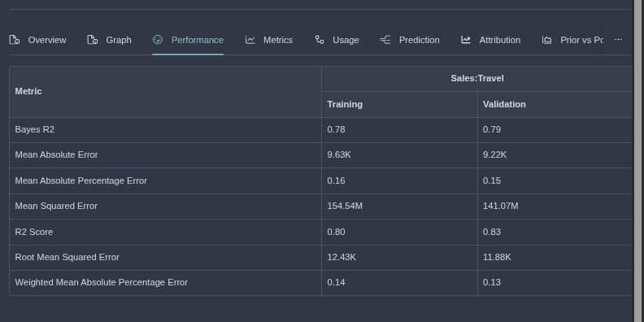Viewport: 644px width, 322px height.
Task: Select Weighted Mean Absolute Percentage Error label
Action: pyautogui.click(x=101, y=283)
